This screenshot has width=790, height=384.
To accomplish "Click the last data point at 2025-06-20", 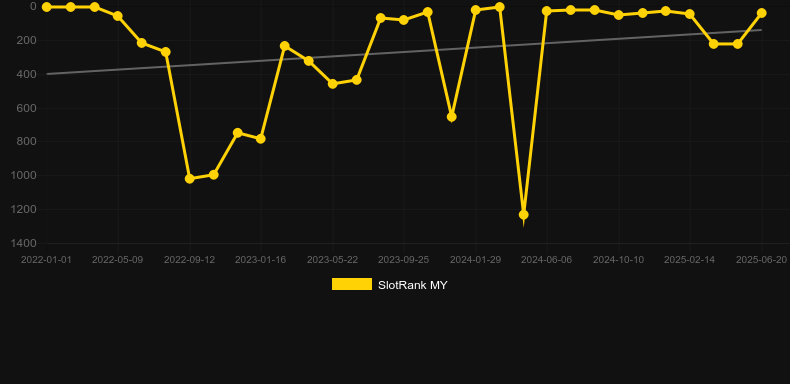I will coord(762,13).
